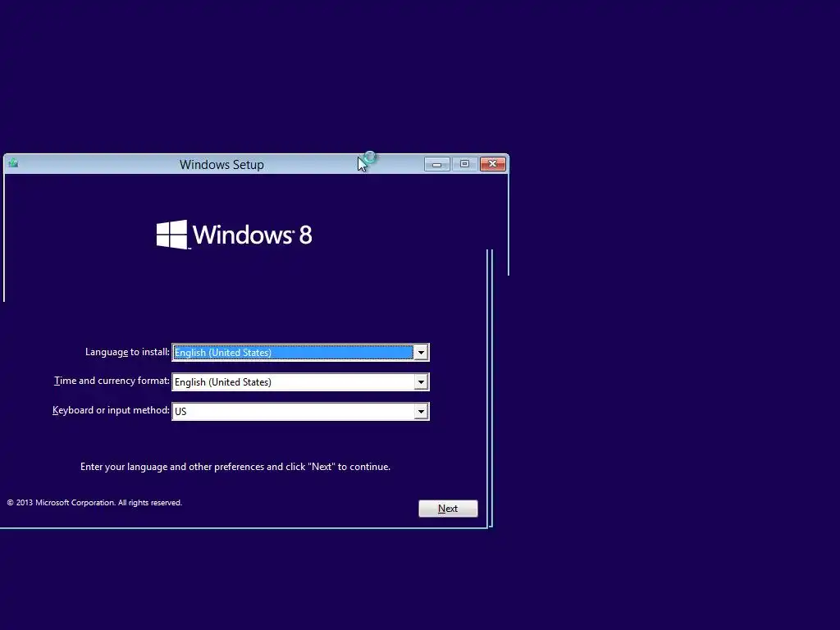This screenshot has width=840, height=630.
Task: Open the Language to install dropdown arrow
Action: pos(421,353)
